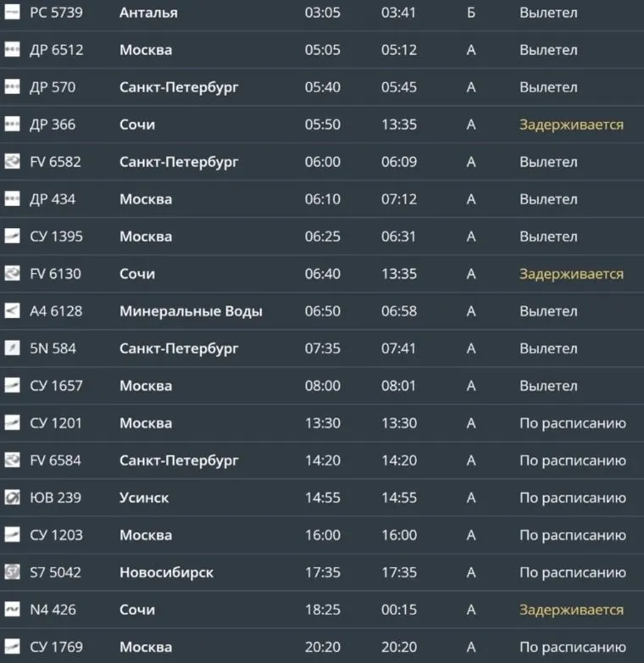Viewport: 644px width, 663px height.
Task: Click Aeroflot logo next to СУ 1395
Action: pos(12,237)
